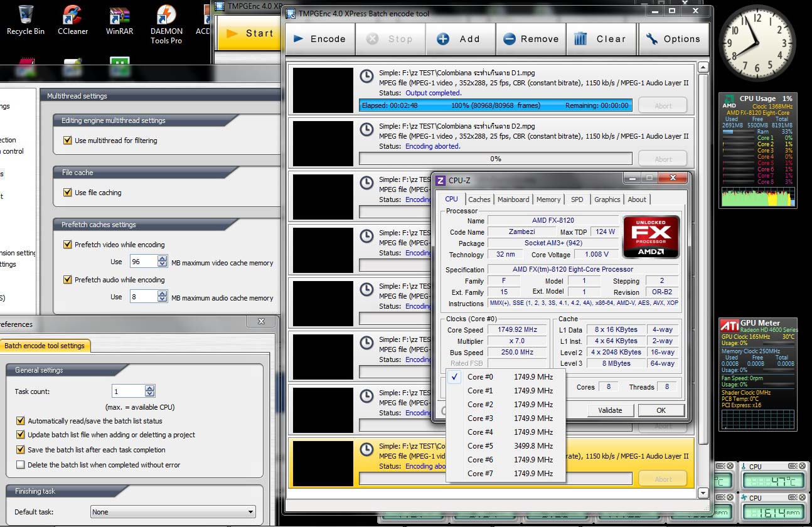Select the black thumbnail of the D2.mpg task
The width and height of the screenshot is (812, 527).
[x=323, y=144]
